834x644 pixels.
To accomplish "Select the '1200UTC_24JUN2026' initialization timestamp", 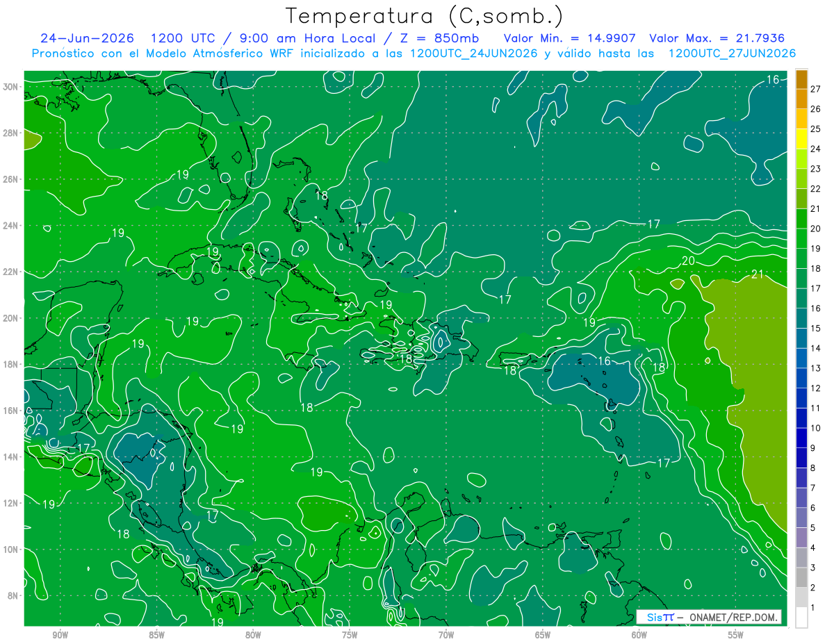I will tap(474, 53).
